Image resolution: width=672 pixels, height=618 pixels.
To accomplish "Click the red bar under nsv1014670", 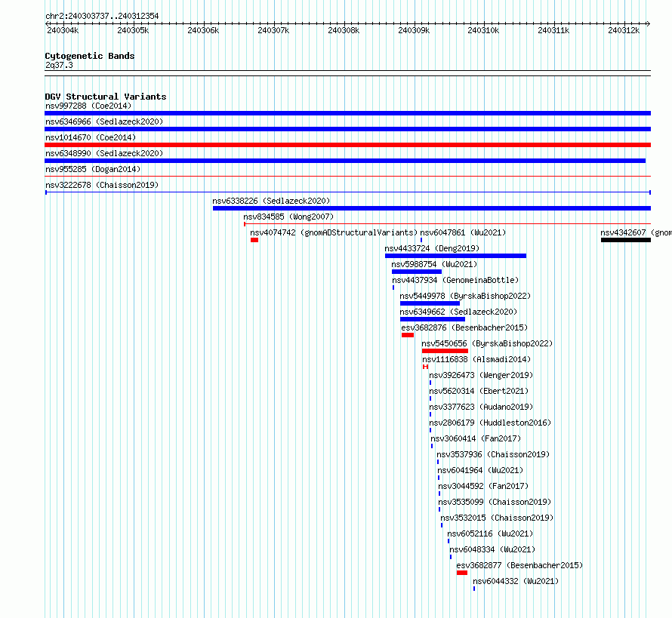I will click(x=347, y=145).
